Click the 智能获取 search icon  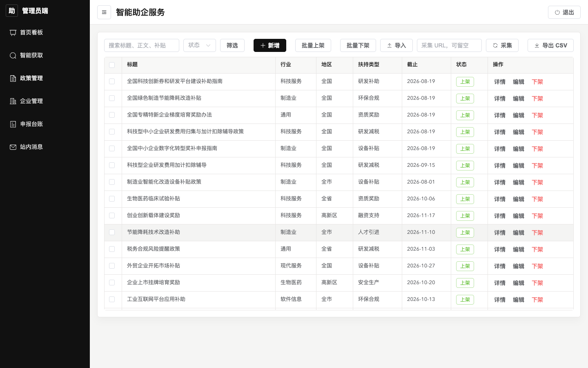pyautogui.click(x=13, y=56)
